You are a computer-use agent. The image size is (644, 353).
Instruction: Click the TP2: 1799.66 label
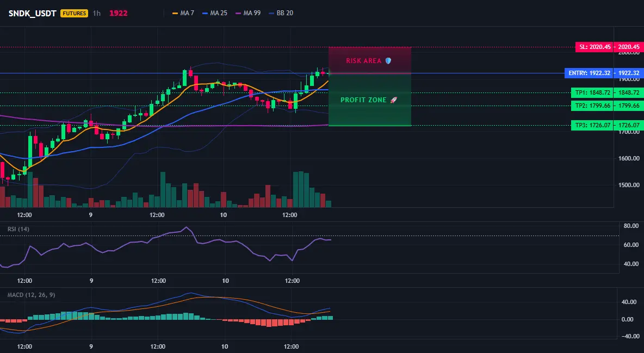click(x=591, y=106)
